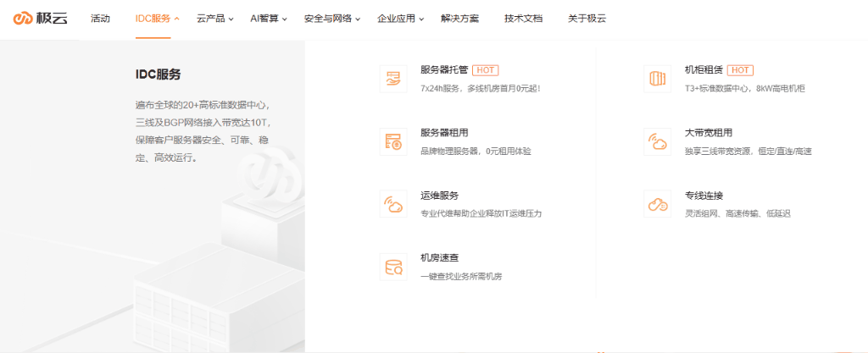The height and width of the screenshot is (353, 868).
Task: Click the 服务器托管 server hosting icon
Action: (393, 78)
